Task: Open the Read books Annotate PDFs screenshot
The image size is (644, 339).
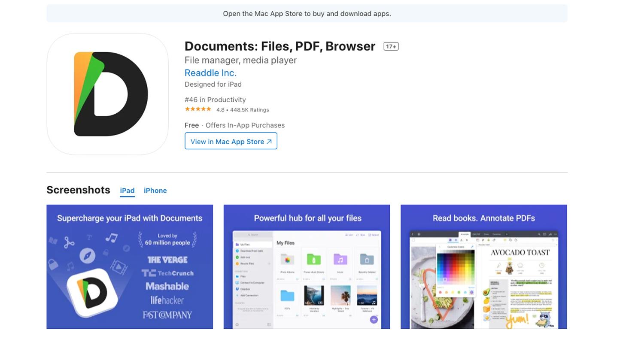Action: pos(484,267)
